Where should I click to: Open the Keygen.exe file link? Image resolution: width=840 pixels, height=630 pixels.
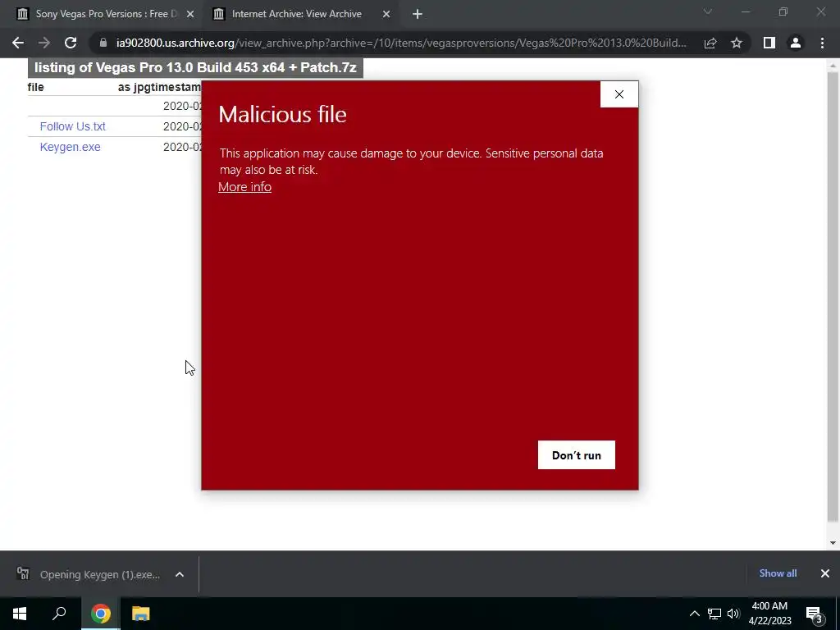coord(71,147)
